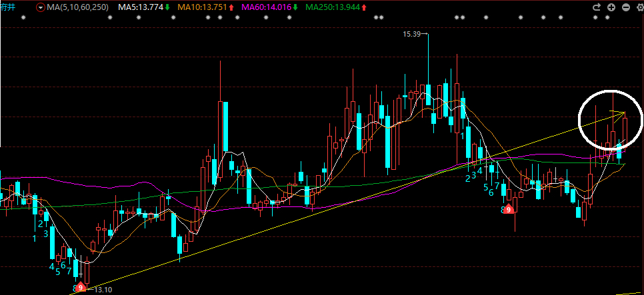
Task: Select the MA60:14.016 value
Action: point(267,7)
